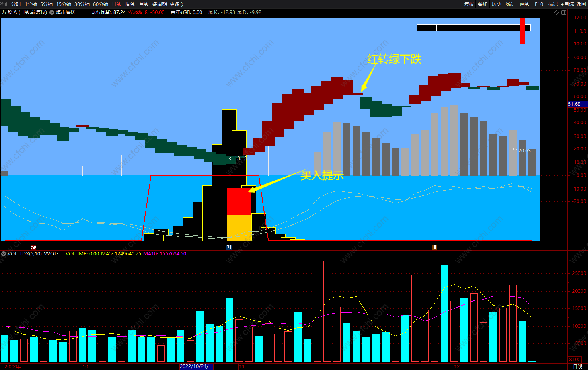Click the VOLUME 0.00 label
This screenshot has width=588, height=370.
tap(82, 254)
